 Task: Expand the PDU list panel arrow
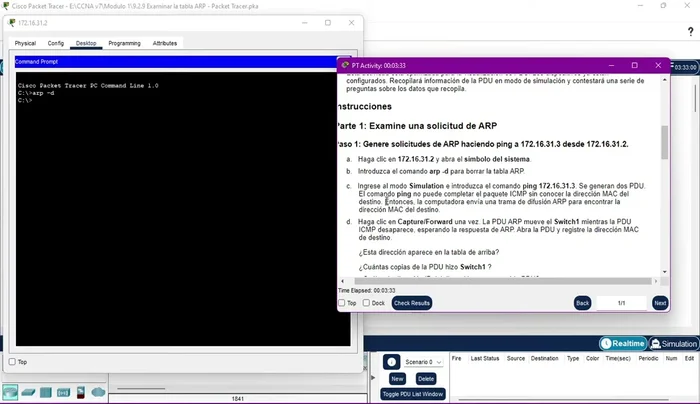tap(373, 378)
